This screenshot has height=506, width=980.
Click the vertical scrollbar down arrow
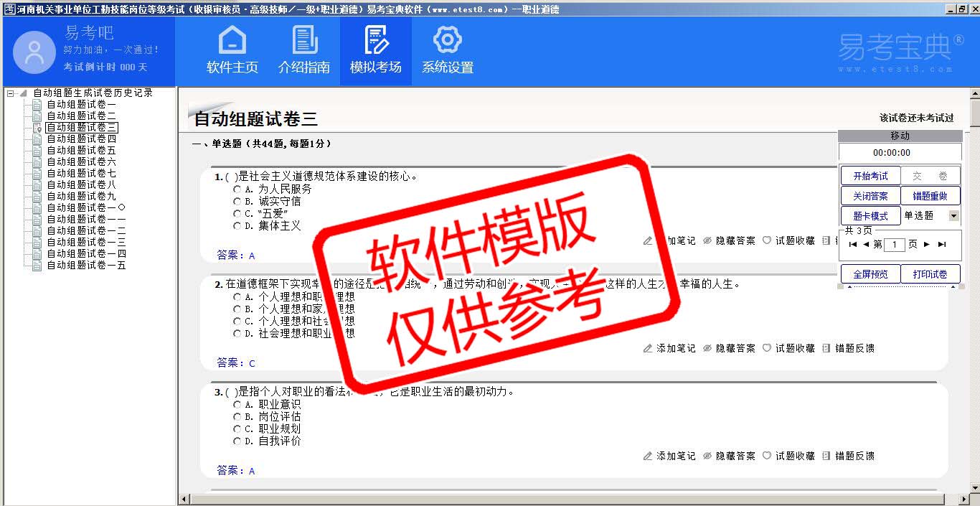975,488
